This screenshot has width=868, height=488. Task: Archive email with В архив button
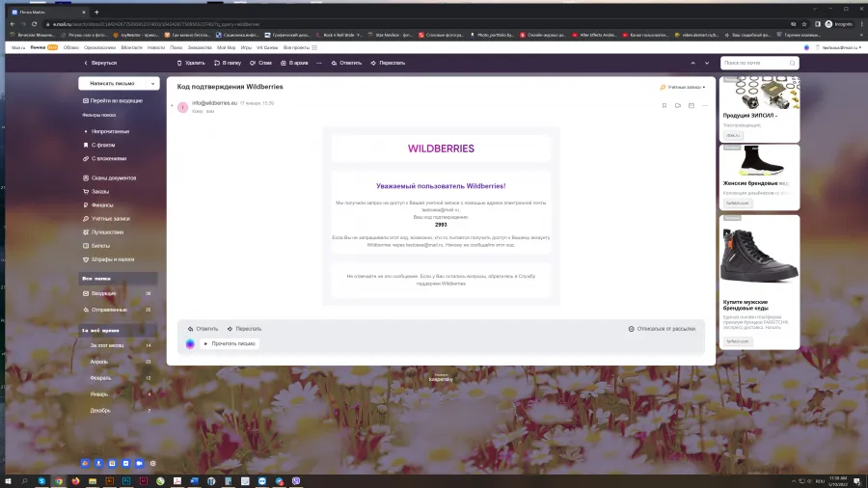coord(294,63)
